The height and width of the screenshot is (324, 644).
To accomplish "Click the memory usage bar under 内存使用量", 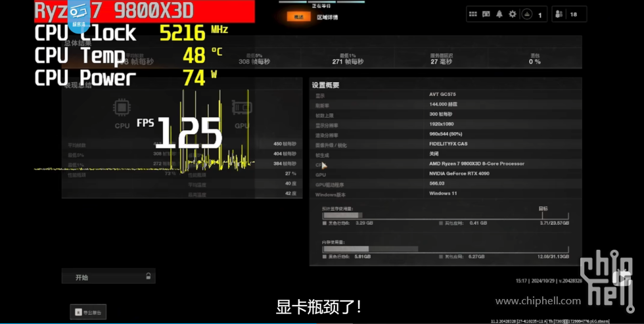I will pyautogui.click(x=446, y=249).
